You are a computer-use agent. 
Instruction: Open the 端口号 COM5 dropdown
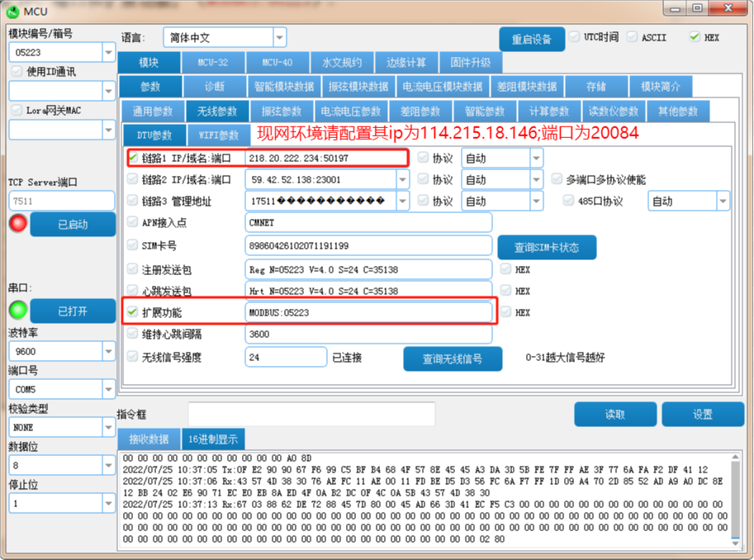pos(108,389)
